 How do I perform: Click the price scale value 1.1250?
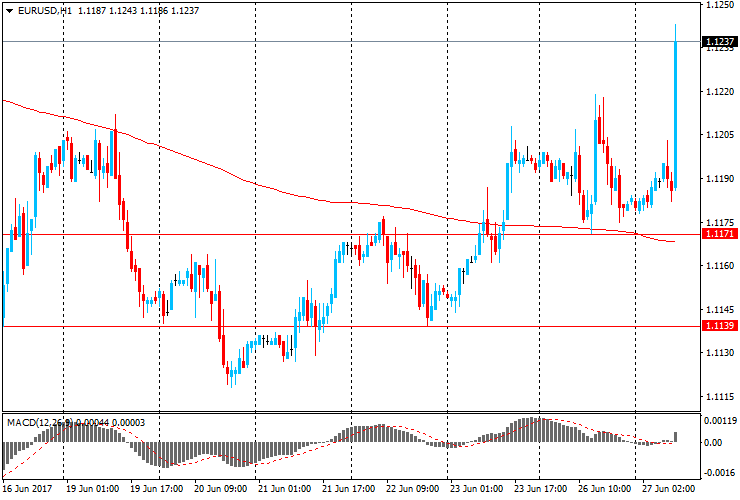click(x=720, y=5)
